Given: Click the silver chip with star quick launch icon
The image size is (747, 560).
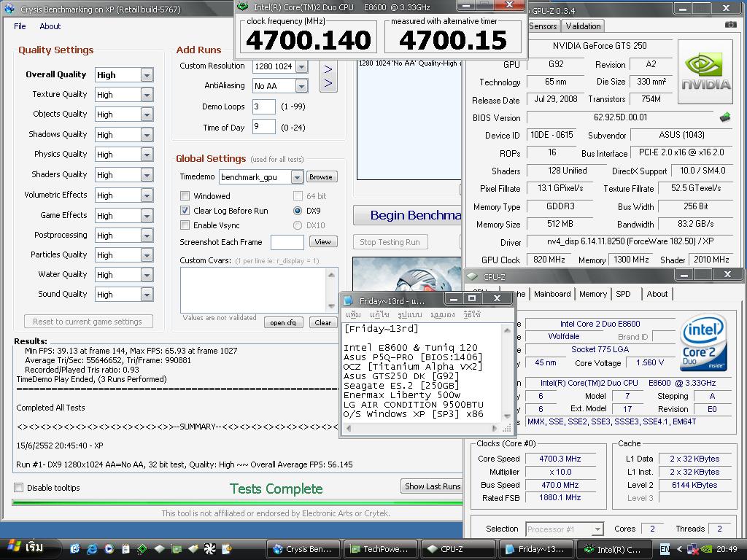Looking at the screenshot, I should click(x=193, y=548).
